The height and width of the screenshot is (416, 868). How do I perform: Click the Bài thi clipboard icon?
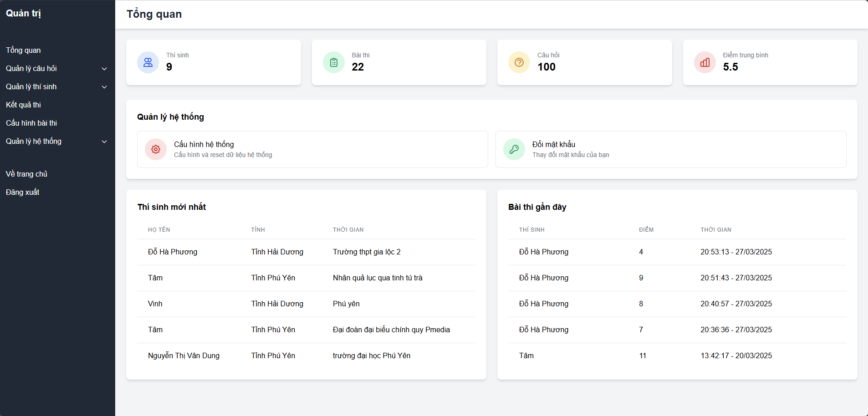pos(334,62)
